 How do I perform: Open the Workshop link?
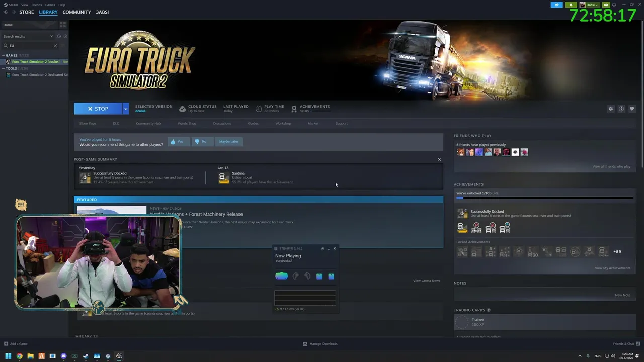click(283, 123)
